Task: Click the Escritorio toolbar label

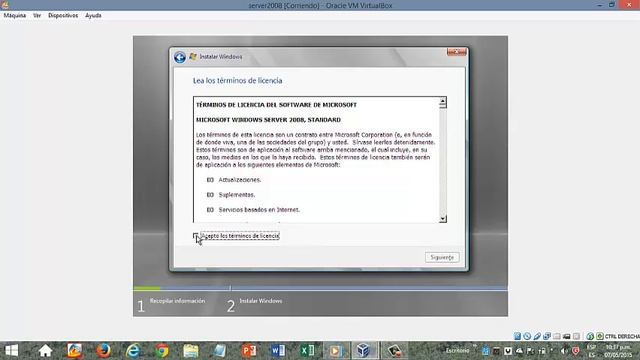Action: click(x=457, y=350)
